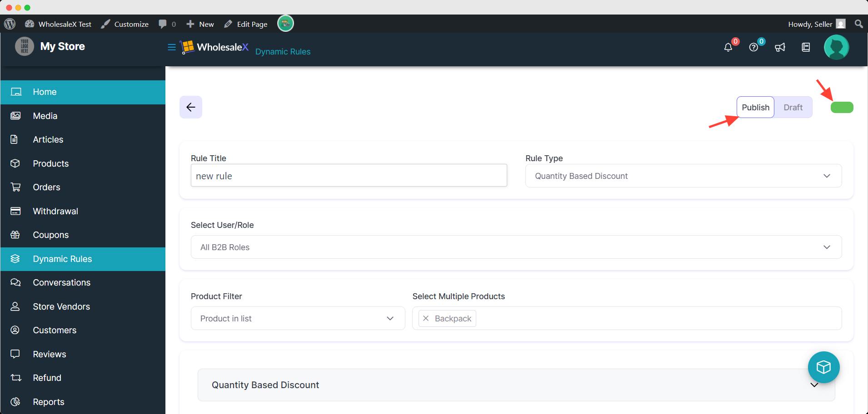The width and height of the screenshot is (868, 414).
Task: Click Edit Page in admin bar
Action: [x=245, y=24]
